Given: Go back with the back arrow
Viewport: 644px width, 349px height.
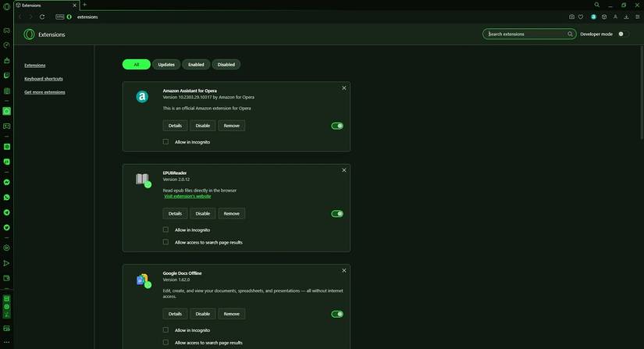Looking at the screenshot, I should [x=20, y=17].
